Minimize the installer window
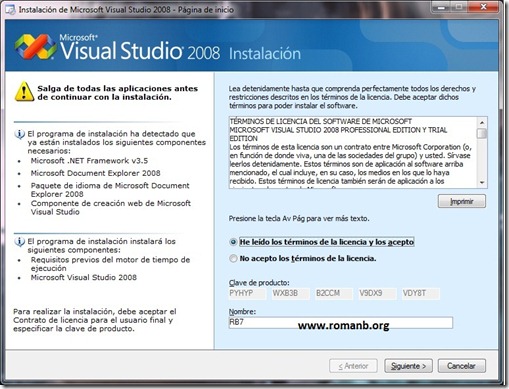The height and width of the screenshot is (389, 509). point(442,7)
